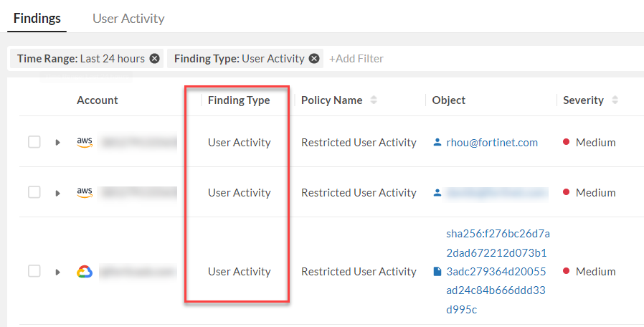Viewport: 644px width, 327px height.
Task: Remove the Time Range filter chip
Action: [x=154, y=59]
